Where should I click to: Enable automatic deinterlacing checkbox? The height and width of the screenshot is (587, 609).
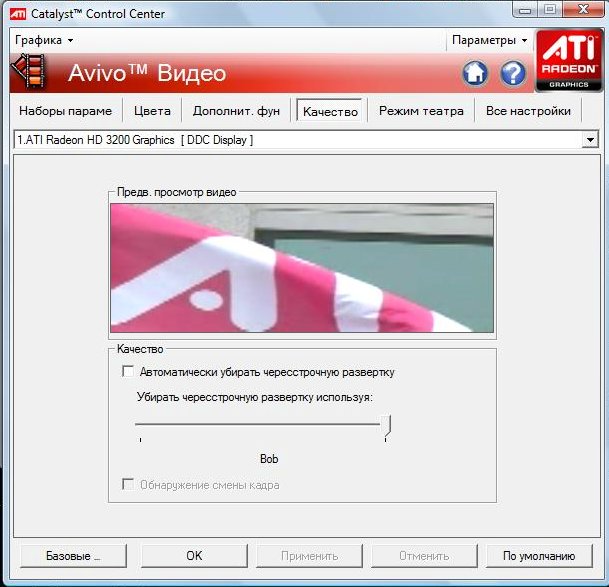coord(128,371)
